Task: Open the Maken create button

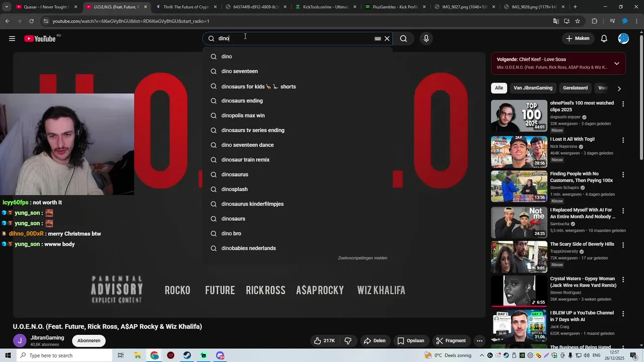Action: tap(577, 38)
